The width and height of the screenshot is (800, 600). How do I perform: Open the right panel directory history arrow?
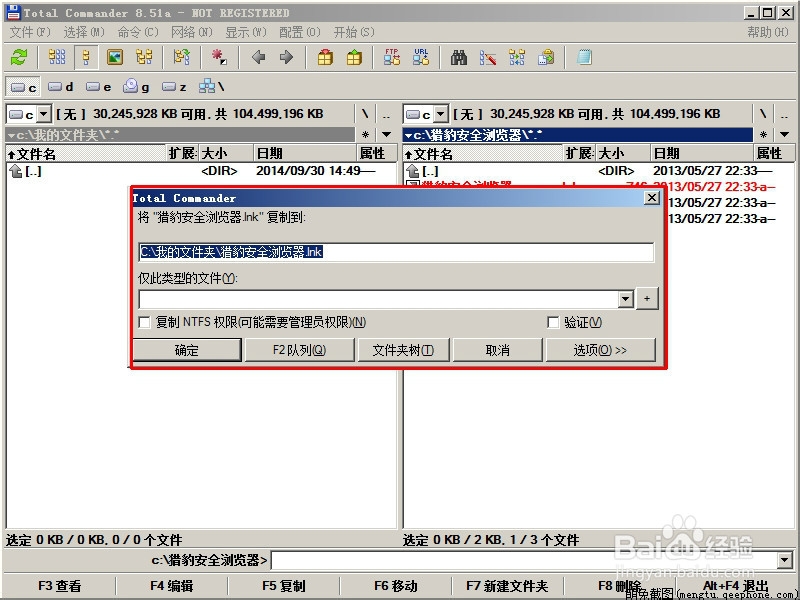pos(785,135)
